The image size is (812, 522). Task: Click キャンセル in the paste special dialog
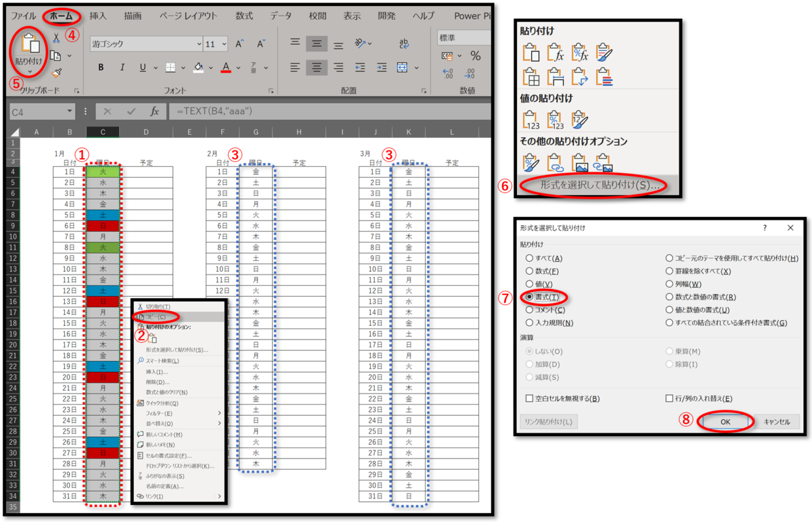point(777,421)
